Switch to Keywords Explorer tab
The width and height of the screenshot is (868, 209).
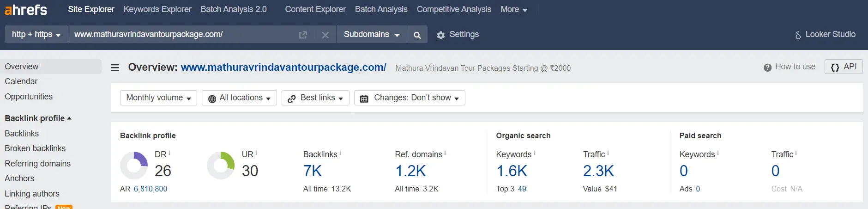(x=157, y=9)
